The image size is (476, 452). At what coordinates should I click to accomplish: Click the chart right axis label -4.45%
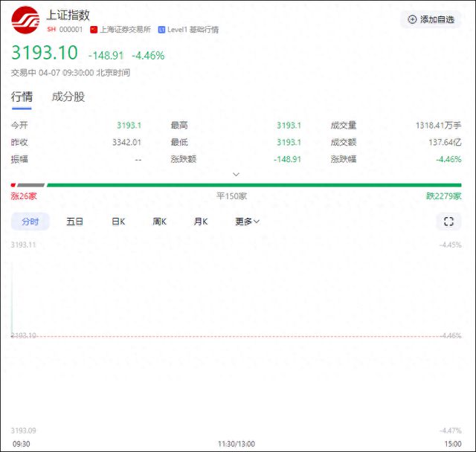[x=451, y=245]
